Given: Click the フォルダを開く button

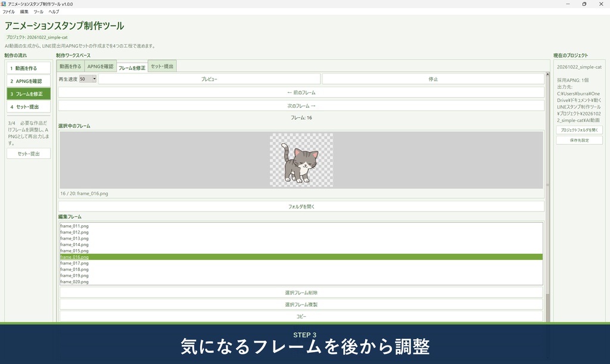Looking at the screenshot, I should tap(301, 207).
